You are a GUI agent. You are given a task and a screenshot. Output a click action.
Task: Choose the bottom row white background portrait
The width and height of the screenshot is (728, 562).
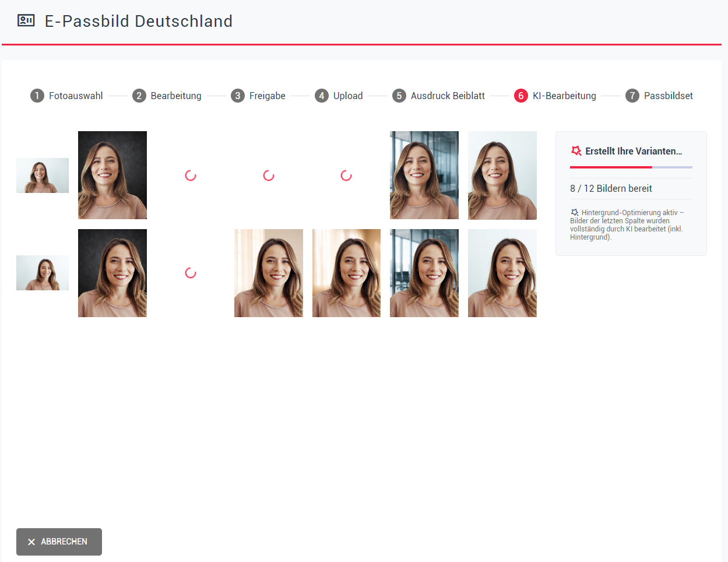[502, 273]
